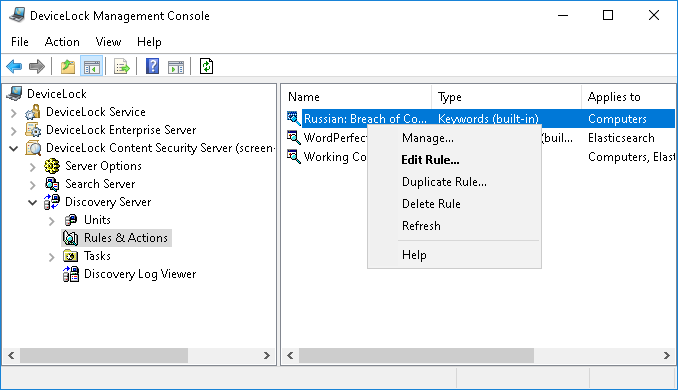This screenshot has width=678, height=390.
Task: Select Duplicate Rule... in the context menu
Action: click(x=444, y=182)
